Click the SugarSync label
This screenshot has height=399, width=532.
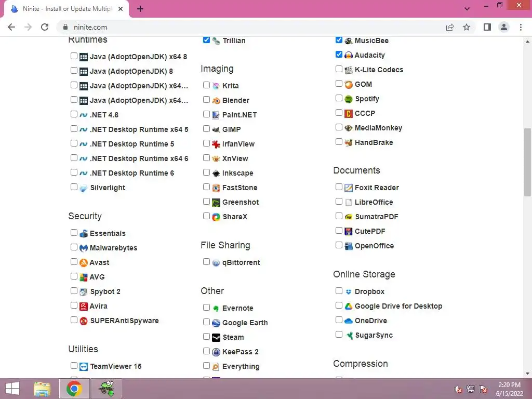tap(374, 336)
